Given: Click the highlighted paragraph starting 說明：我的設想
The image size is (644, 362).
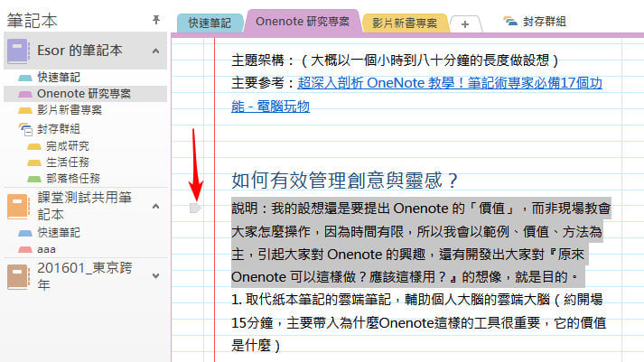Looking at the screenshot, I should pyautogui.click(x=421, y=243).
